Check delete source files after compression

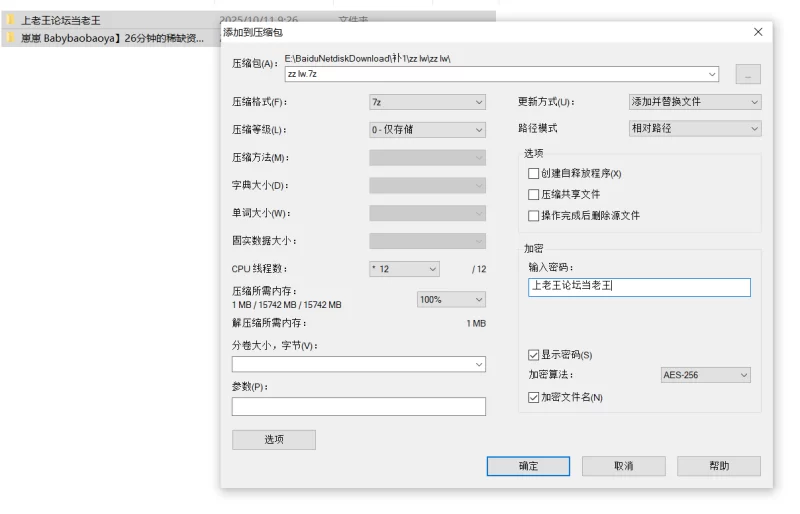coord(533,216)
